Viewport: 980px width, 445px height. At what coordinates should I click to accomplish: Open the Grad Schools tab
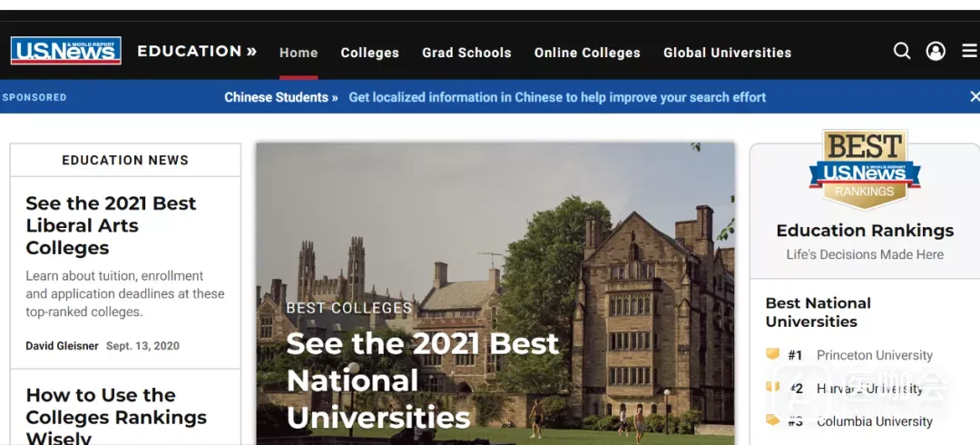(466, 53)
